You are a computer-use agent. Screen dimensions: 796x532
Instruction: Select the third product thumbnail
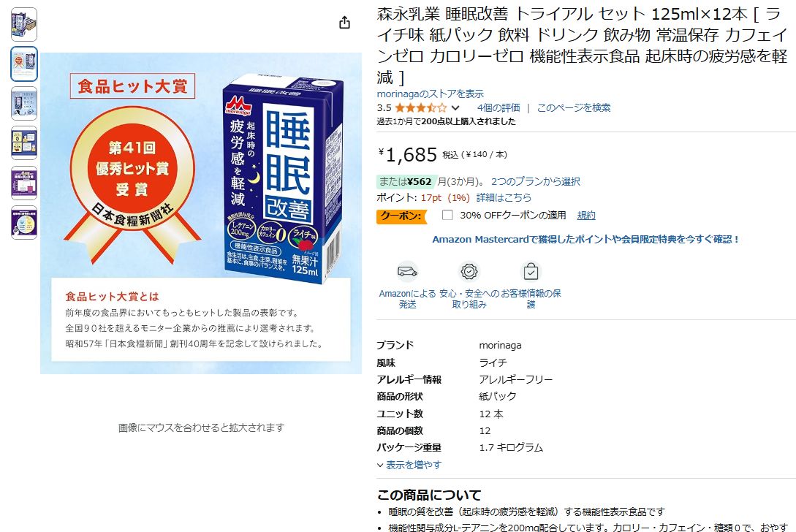tap(24, 104)
